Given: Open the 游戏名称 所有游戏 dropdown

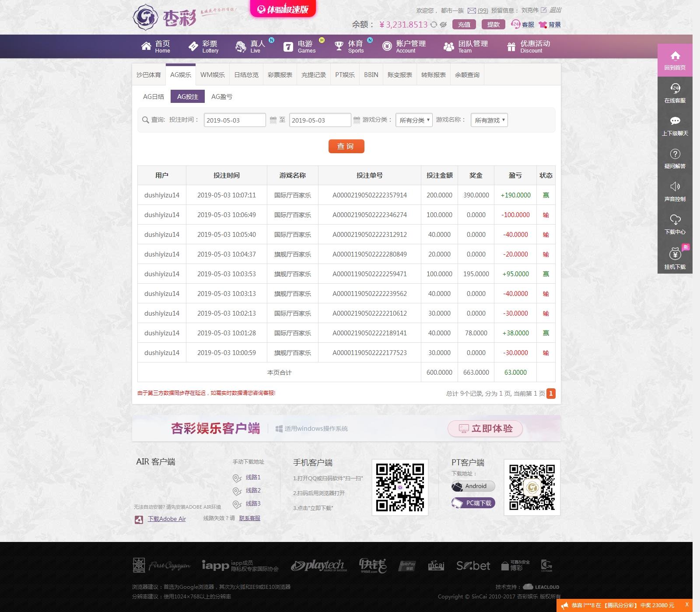Looking at the screenshot, I should [489, 120].
